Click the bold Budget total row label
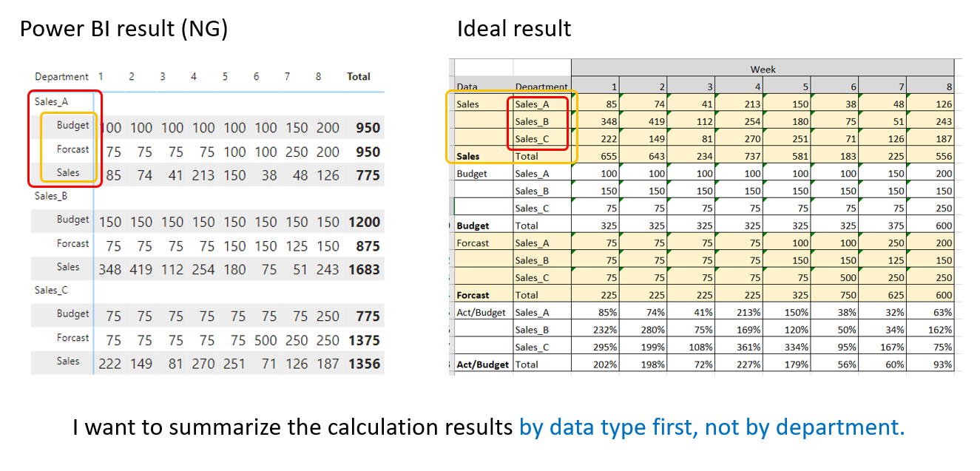980x471 pixels. coord(483,226)
